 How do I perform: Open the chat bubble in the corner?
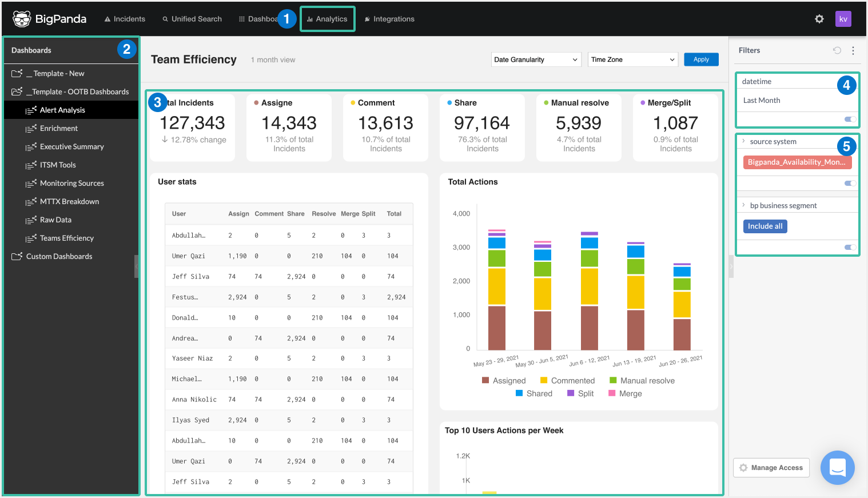point(837,468)
